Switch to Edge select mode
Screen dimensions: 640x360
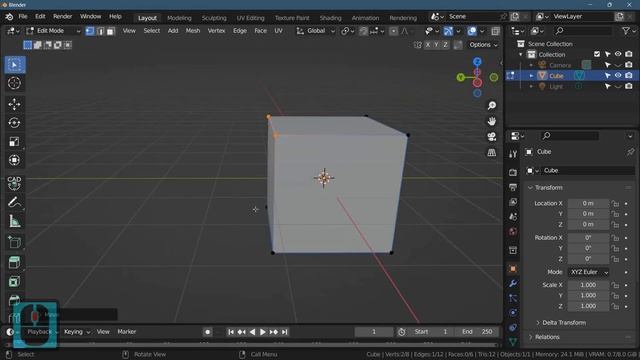pos(100,31)
